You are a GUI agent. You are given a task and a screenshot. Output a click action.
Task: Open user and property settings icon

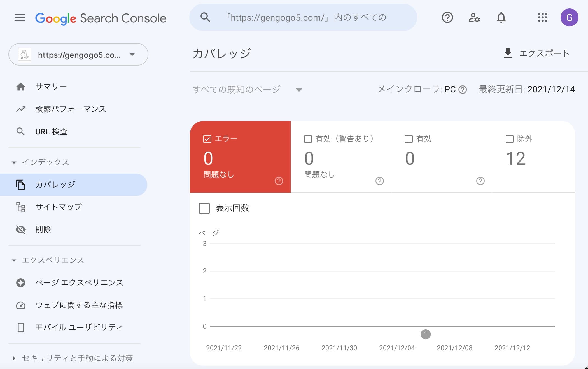click(474, 18)
